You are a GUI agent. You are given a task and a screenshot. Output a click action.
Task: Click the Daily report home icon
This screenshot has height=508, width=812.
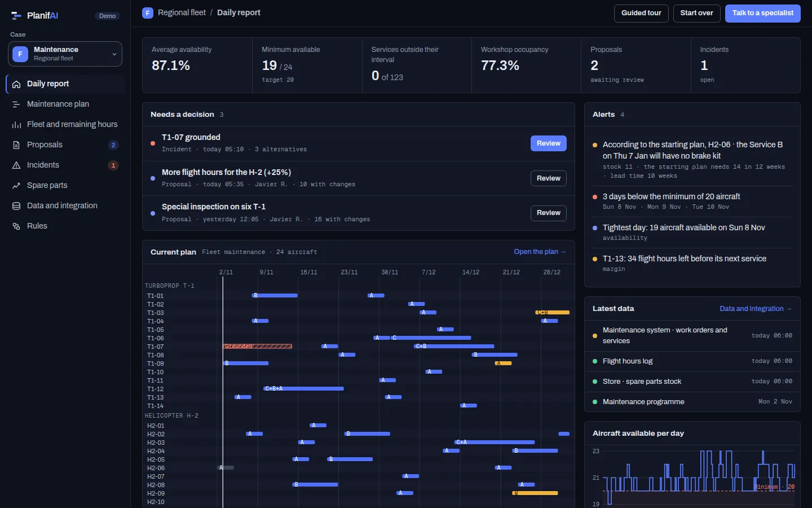16,84
